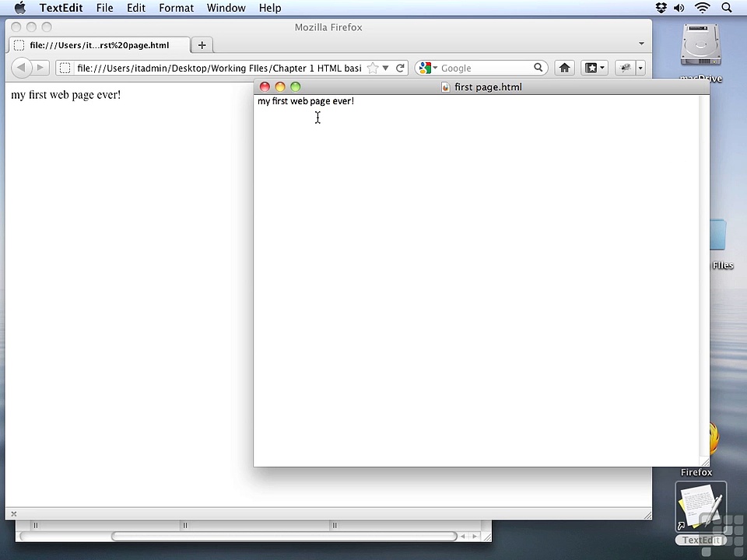Select the first page.html Firefox tab
The image size is (747, 560).
coord(99,45)
